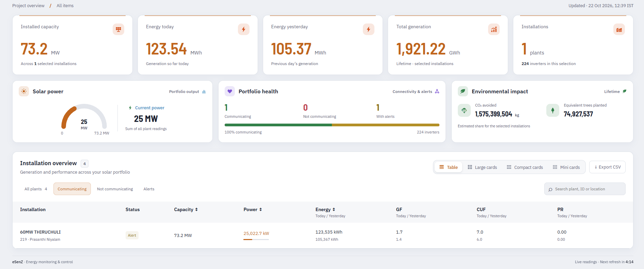
Task: Select the Not communicating filter tab
Action: (115, 189)
